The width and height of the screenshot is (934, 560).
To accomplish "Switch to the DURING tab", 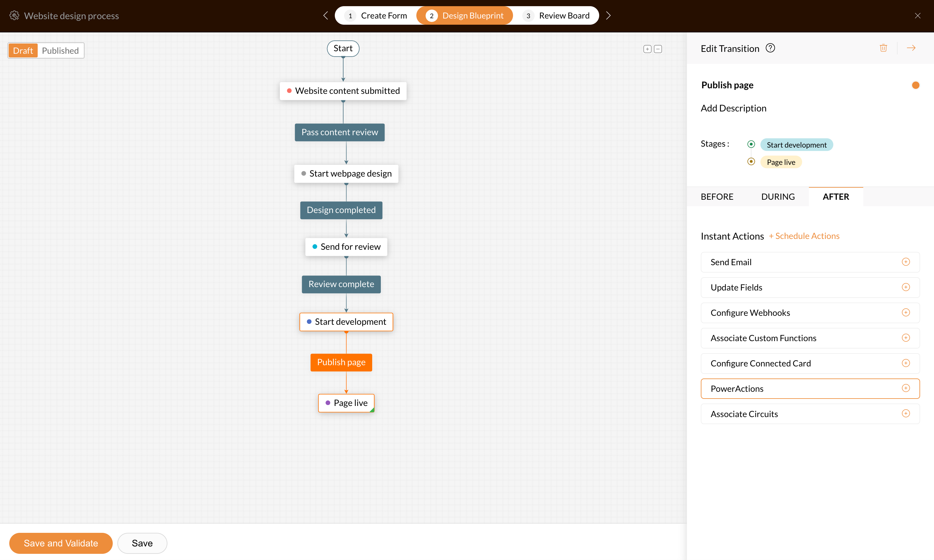I will pos(778,197).
